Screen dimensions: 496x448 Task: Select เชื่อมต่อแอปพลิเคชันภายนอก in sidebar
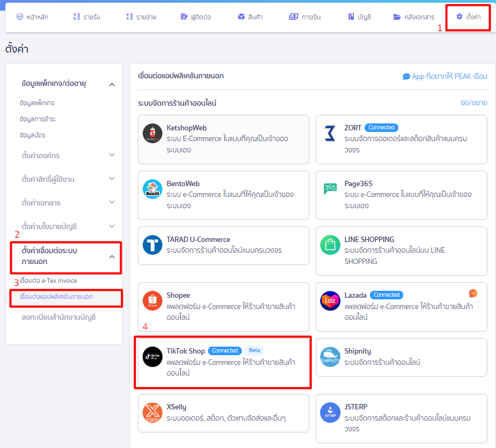(56, 297)
